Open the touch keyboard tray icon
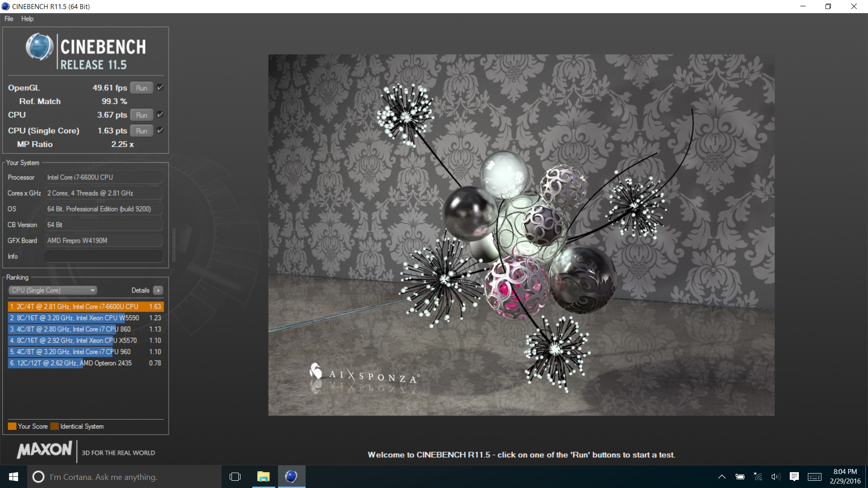 (815, 477)
